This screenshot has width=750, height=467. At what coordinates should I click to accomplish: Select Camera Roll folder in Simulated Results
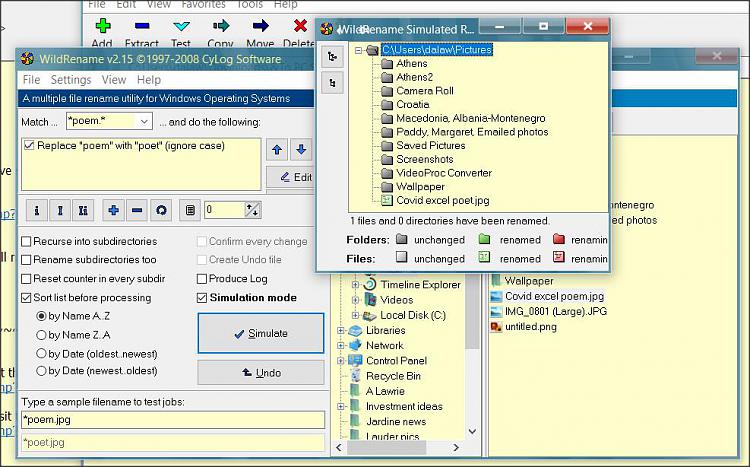pos(425,91)
